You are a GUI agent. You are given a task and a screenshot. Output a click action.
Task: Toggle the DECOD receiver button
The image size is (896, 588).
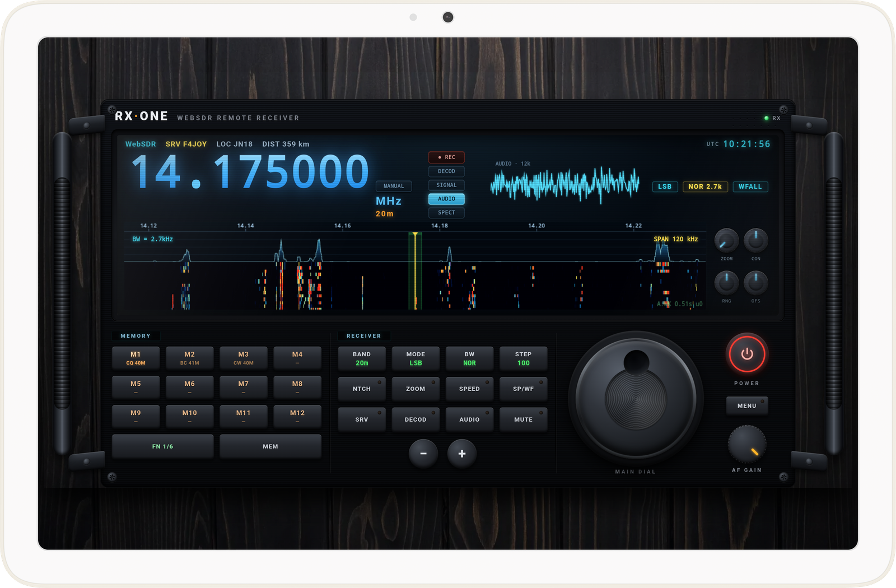coord(416,419)
